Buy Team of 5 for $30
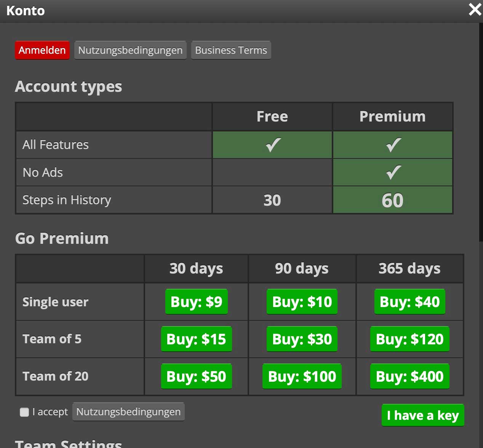 (302, 339)
